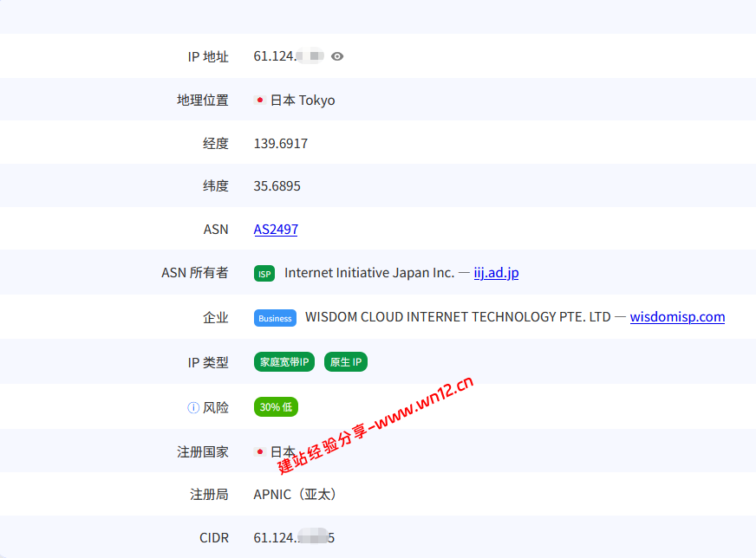Select the latitude value 35.6895
756x558 pixels.
[x=277, y=186]
